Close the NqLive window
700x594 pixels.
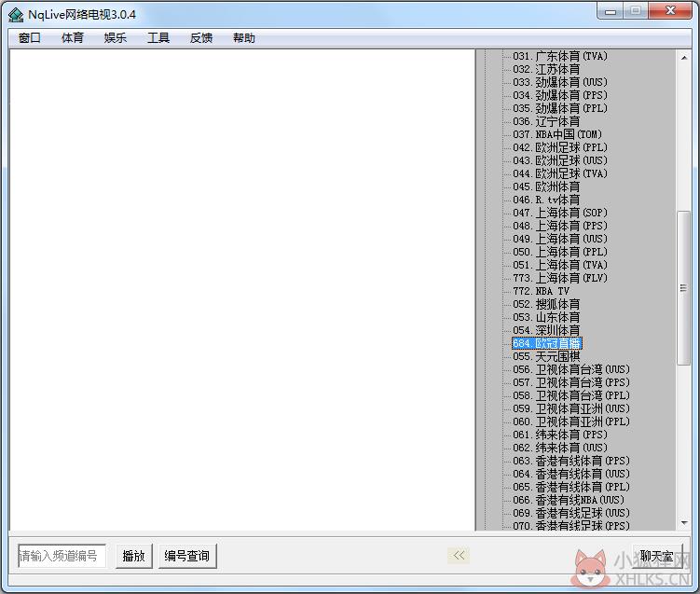pyautogui.click(x=670, y=11)
